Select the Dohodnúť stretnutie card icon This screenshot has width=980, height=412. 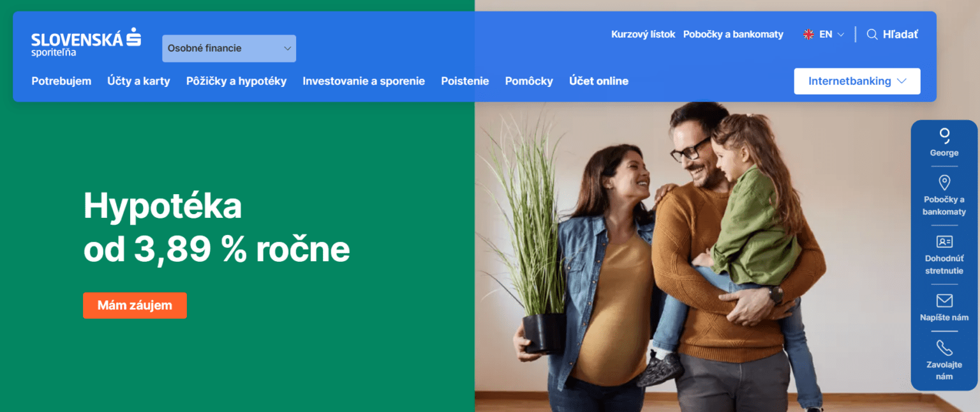(944, 241)
